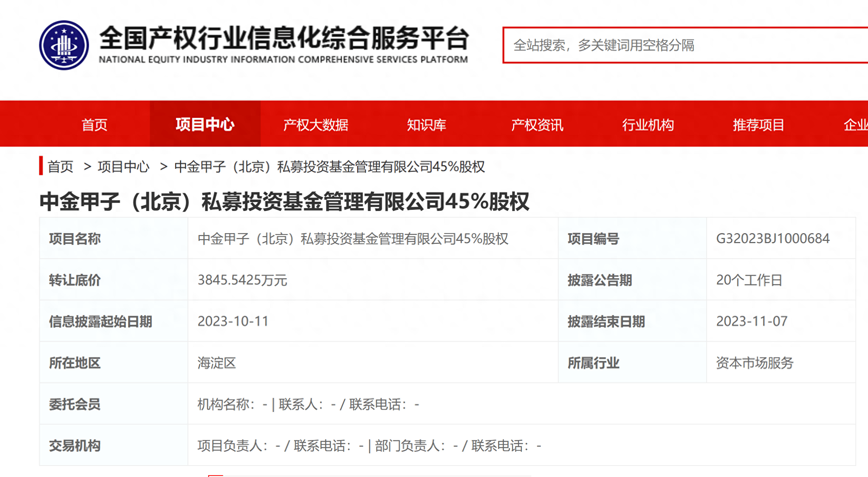This screenshot has width=868, height=477.
Task: Click the platform title text 全国产权行业信息化综合服务平台
Action: click(x=284, y=38)
